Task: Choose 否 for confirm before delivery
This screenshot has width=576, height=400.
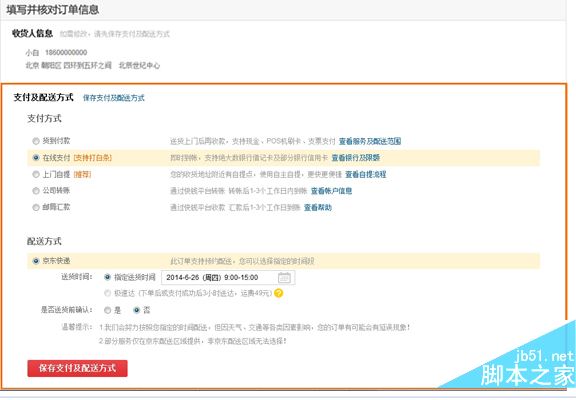Action: (x=136, y=310)
